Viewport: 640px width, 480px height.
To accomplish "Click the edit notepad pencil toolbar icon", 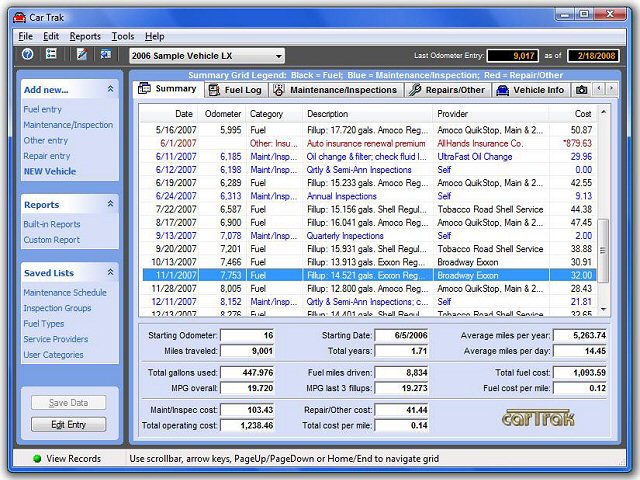I will (x=82, y=54).
